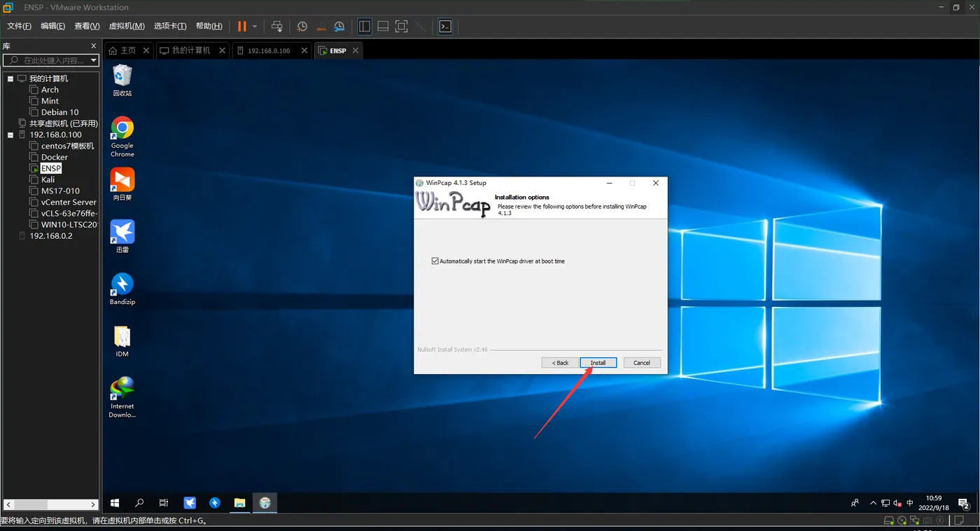
Task: Open the notification center icon
Action: pyautogui.click(x=964, y=503)
